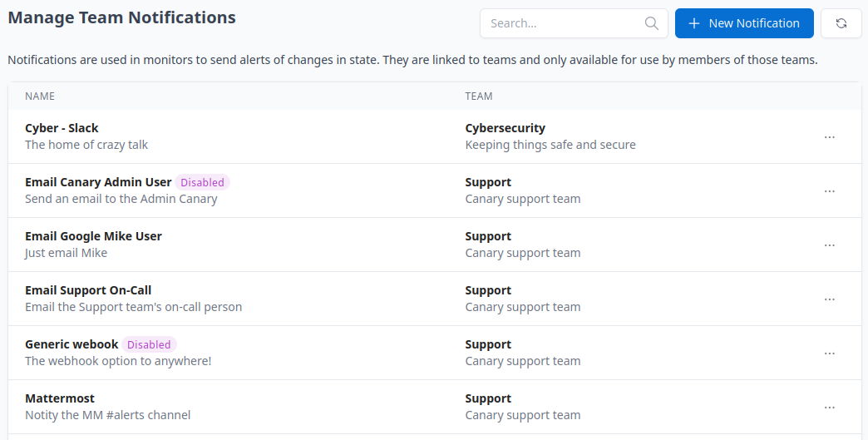868x440 pixels.
Task: Sort by the TEAM column header
Action: [479, 96]
